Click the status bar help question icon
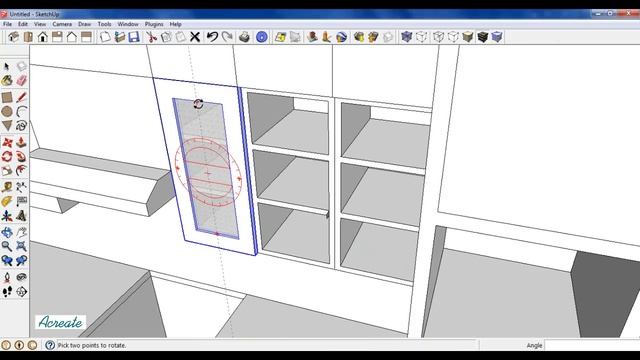640x360 pixels. 50,345
